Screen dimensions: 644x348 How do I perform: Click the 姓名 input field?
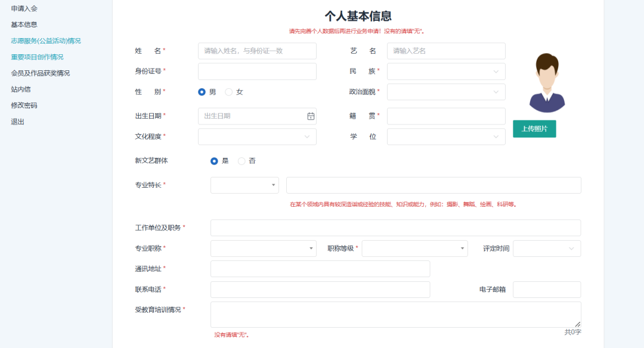257,51
